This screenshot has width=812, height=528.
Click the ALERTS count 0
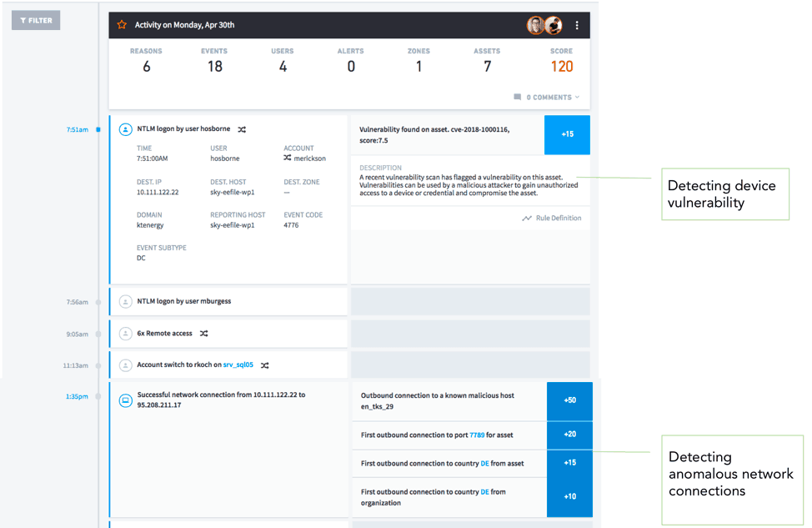tap(351, 67)
